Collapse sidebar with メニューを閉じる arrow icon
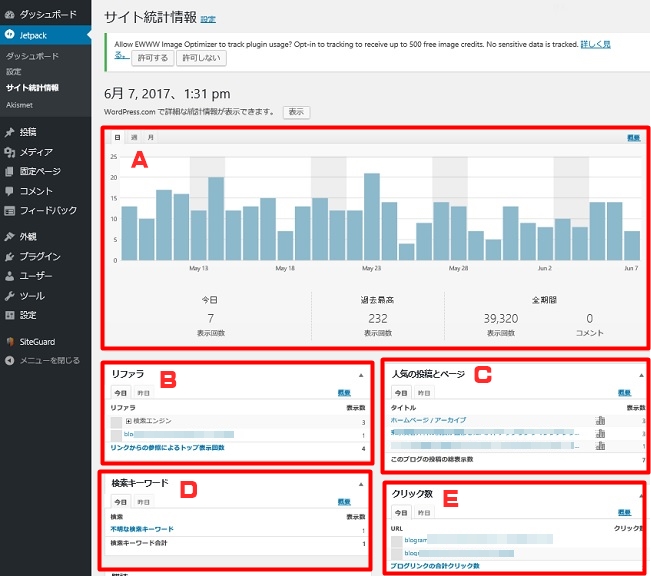This screenshot has height=576, width=651. (x=10, y=360)
